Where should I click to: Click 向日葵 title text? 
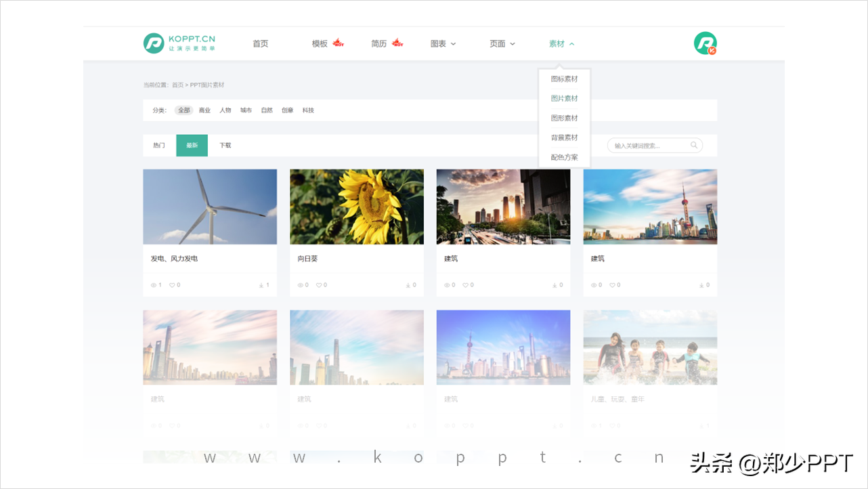[307, 259]
